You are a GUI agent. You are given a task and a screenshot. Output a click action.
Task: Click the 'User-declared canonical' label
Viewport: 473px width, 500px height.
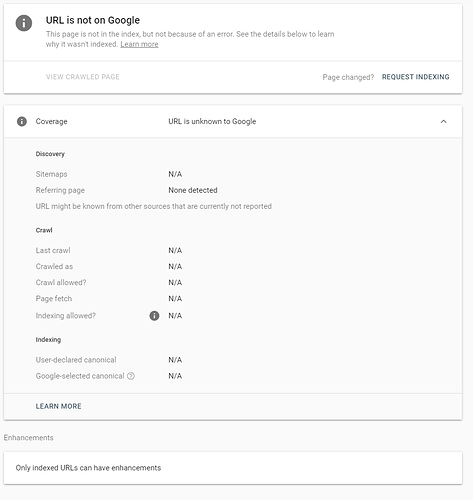tap(76, 360)
